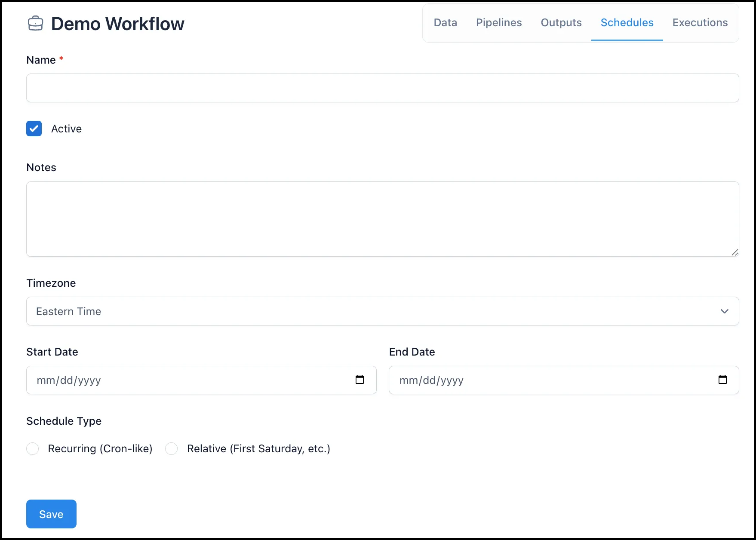Open the End Date calendar picker icon
756x540 pixels.
point(722,380)
